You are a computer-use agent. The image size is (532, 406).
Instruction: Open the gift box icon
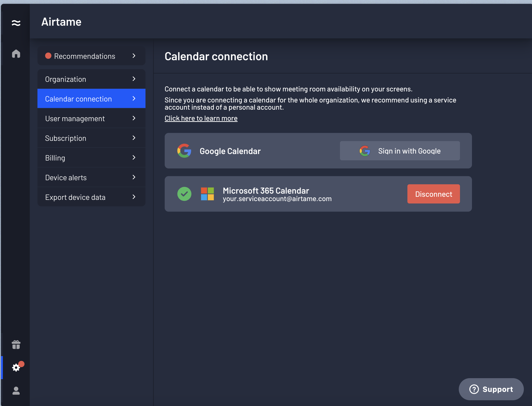16,345
